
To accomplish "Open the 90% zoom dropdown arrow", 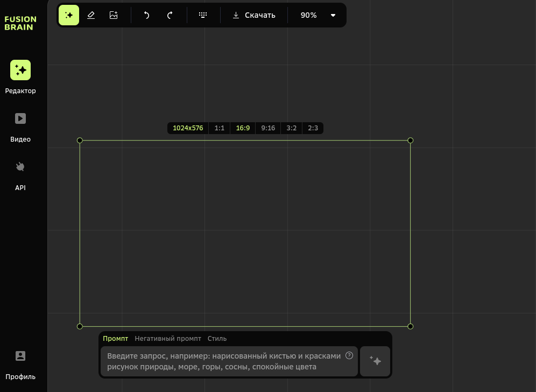I will pyautogui.click(x=333, y=15).
